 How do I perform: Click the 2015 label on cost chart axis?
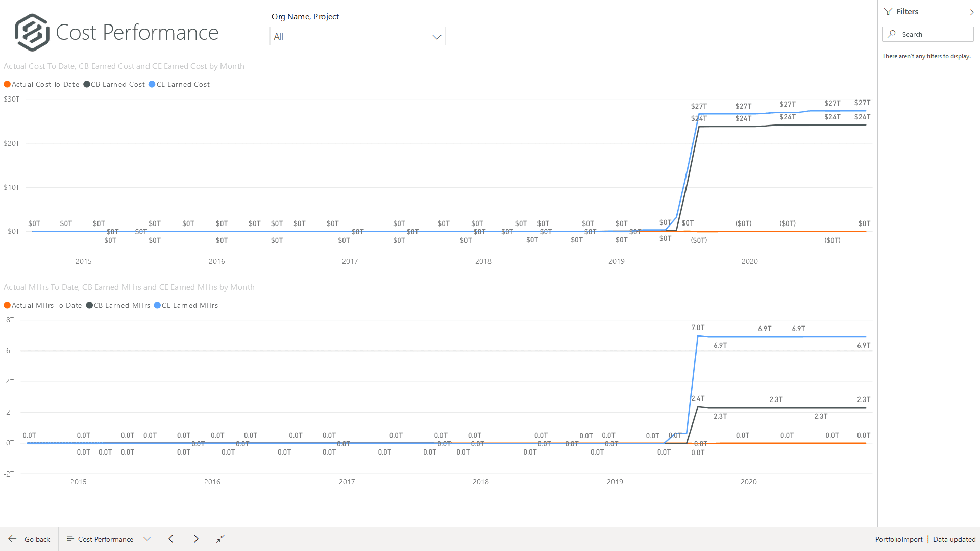tap(84, 261)
